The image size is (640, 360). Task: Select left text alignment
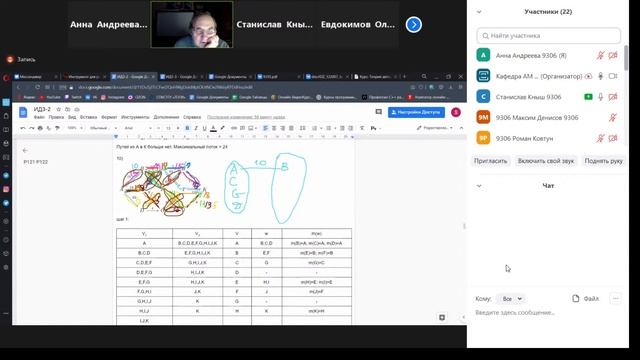pos(265,128)
